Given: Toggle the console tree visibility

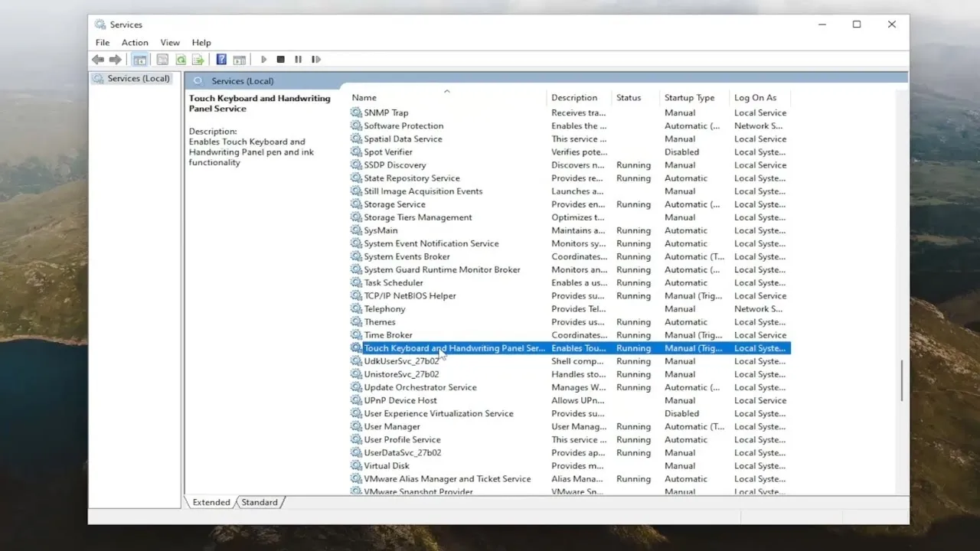Looking at the screenshot, I should (139, 59).
